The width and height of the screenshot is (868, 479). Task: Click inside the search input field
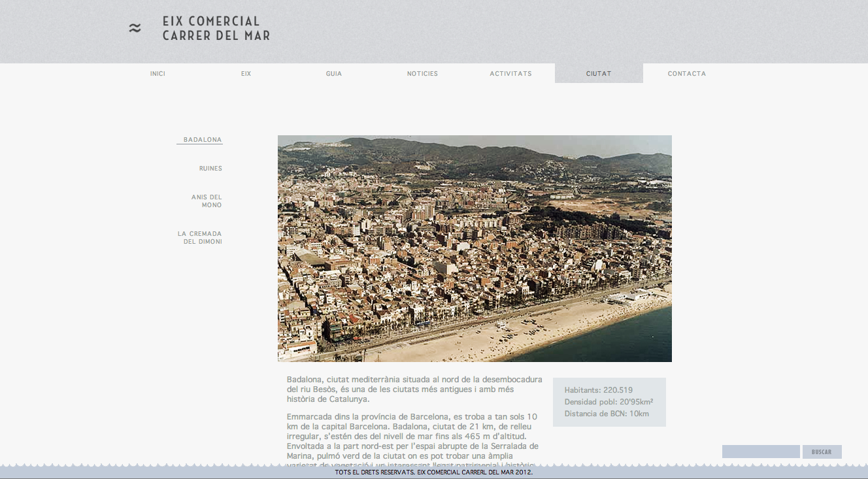760,451
